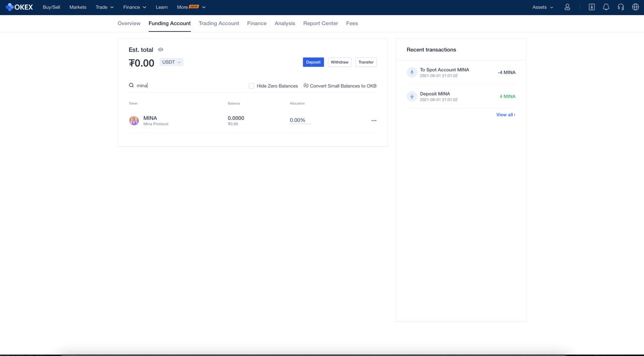644x356 pixels.
Task: Click the green 4 MINA amount
Action: [508, 97]
